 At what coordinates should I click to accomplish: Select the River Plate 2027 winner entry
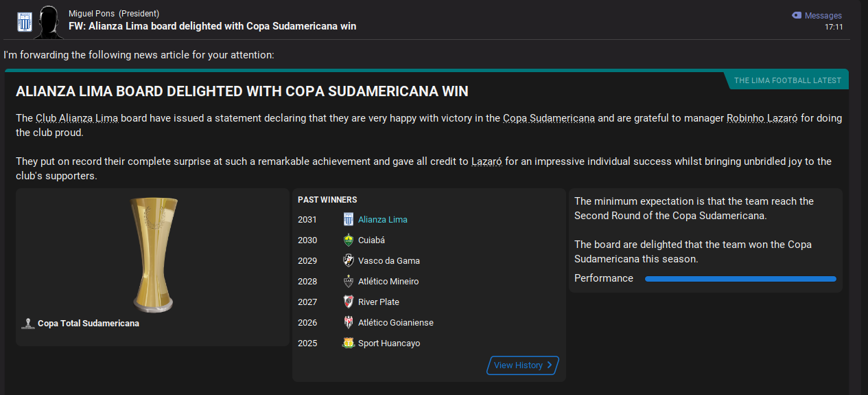[x=378, y=302]
